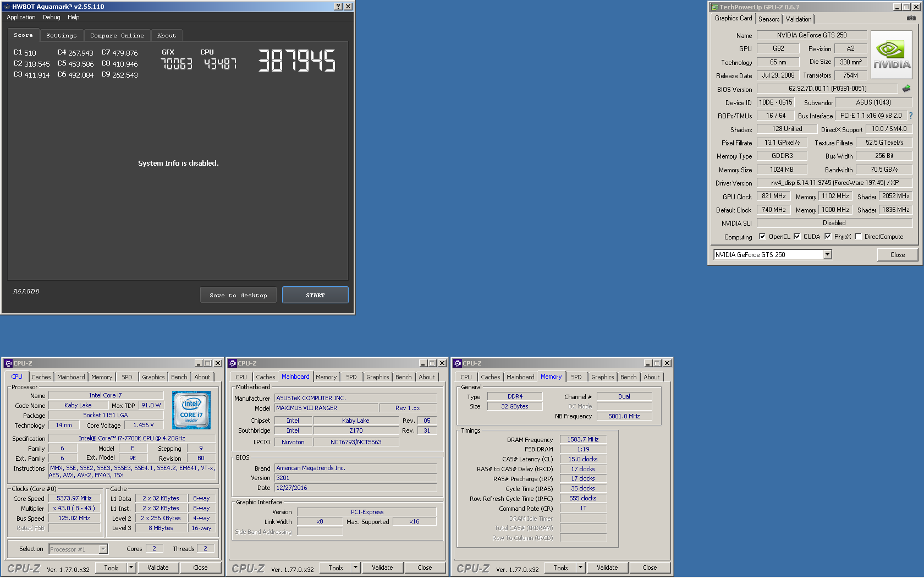The width and height of the screenshot is (924, 578).
Task: Select the Graphics Card tab in GPU-Z
Action: [x=733, y=18]
